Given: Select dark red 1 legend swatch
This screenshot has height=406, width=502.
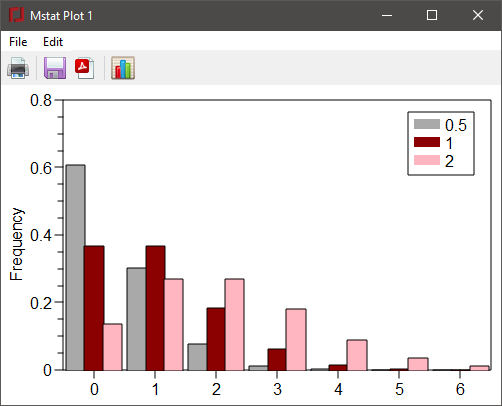Looking at the screenshot, I should pyautogui.click(x=427, y=142).
